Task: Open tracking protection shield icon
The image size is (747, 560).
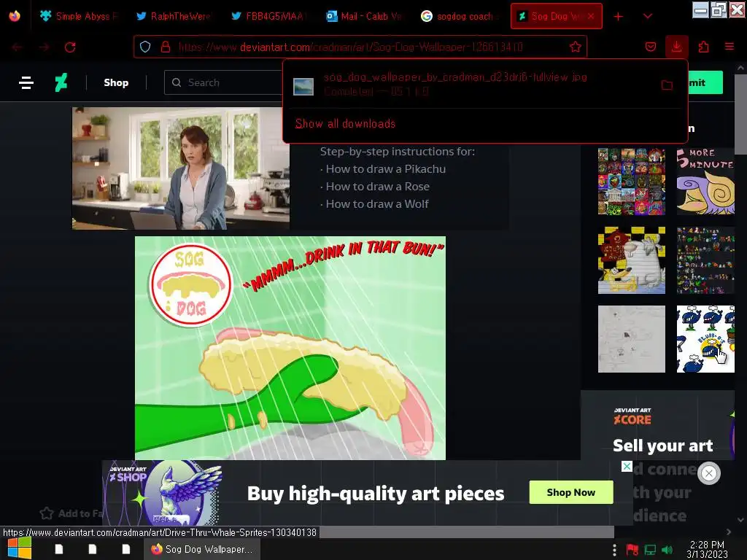Action: (145, 47)
